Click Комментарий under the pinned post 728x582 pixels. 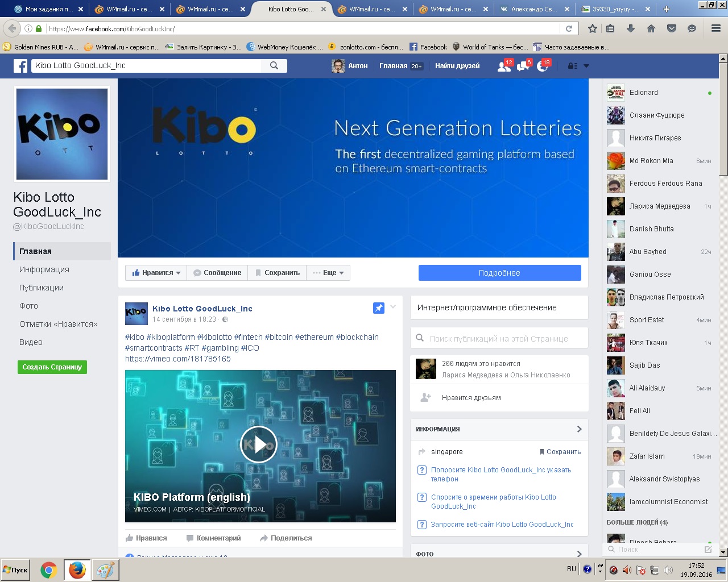213,538
